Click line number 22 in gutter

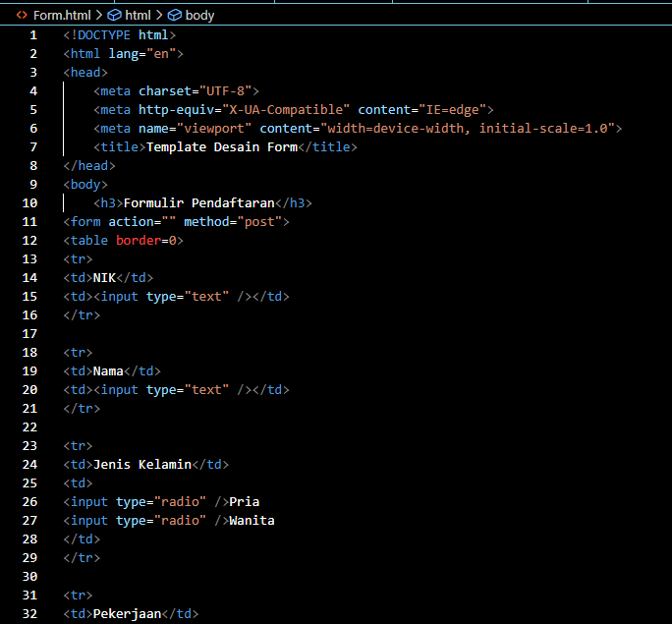pyautogui.click(x=29, y=427)
